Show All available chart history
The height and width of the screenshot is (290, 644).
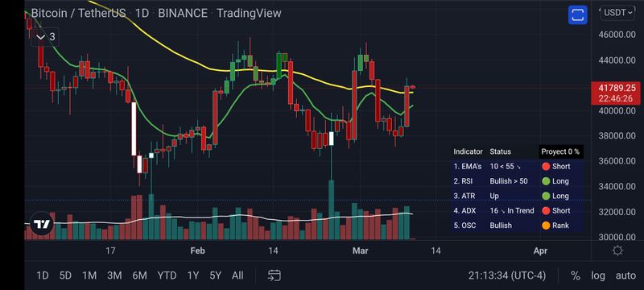click(x=237, y=275)
